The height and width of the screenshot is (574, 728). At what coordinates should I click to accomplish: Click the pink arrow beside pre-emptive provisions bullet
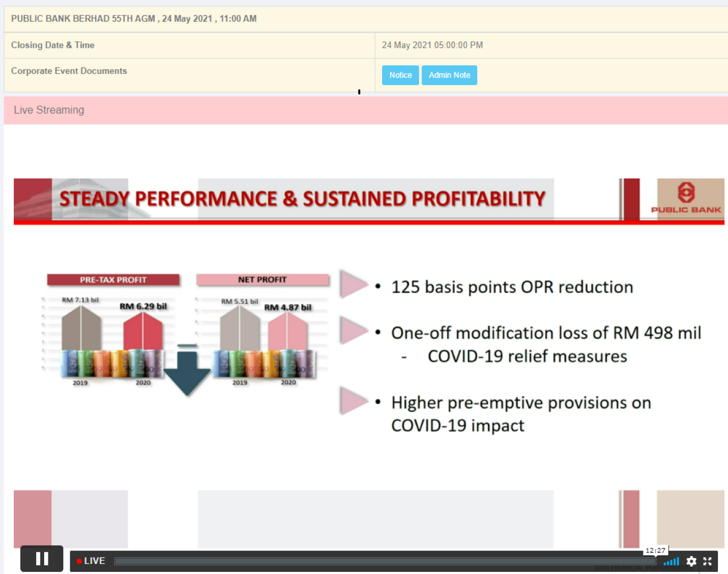click(x=353, y=401)
